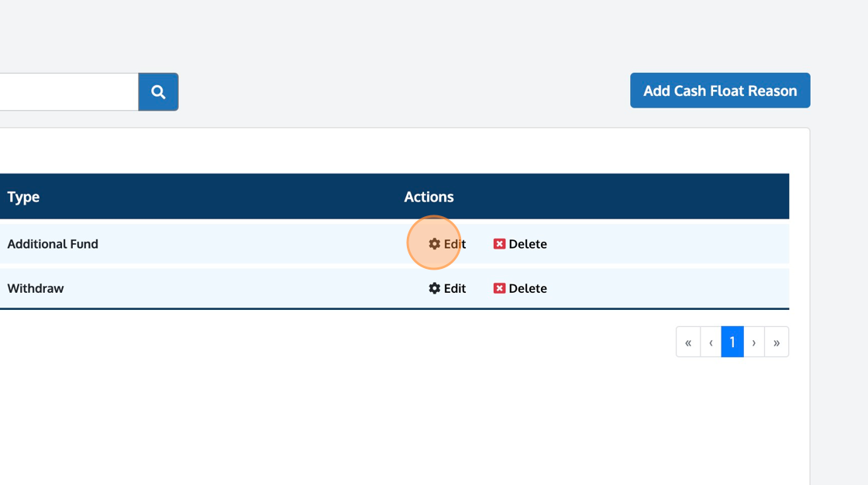Click Delete text in Withdraw row
This screenshot has width=868, height=485.
pyautogui.click(x=528, y=288)
